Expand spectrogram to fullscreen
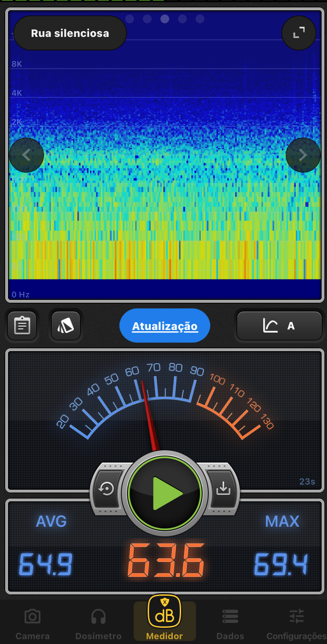The width and height of the screenshot is (327, 644). click(x=299, y=33)
